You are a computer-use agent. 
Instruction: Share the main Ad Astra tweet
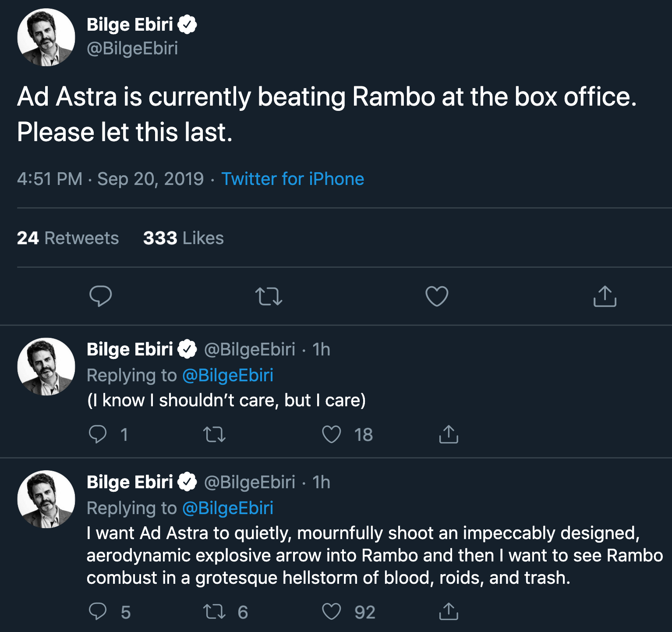pos(605,296)
